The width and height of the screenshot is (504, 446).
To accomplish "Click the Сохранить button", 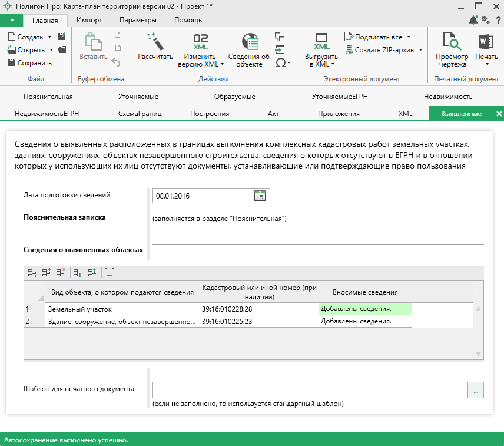I will pyautogui.click(x=30, y=63).
